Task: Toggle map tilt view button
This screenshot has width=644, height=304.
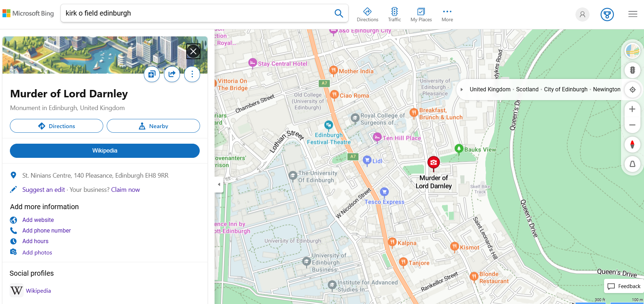Action: [x=632, y=164]
